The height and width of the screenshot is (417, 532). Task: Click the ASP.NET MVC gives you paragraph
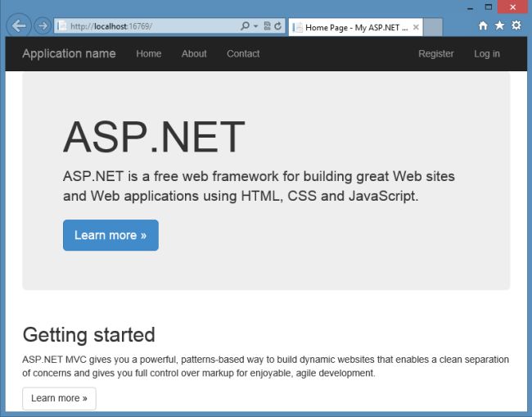[266, 366]
